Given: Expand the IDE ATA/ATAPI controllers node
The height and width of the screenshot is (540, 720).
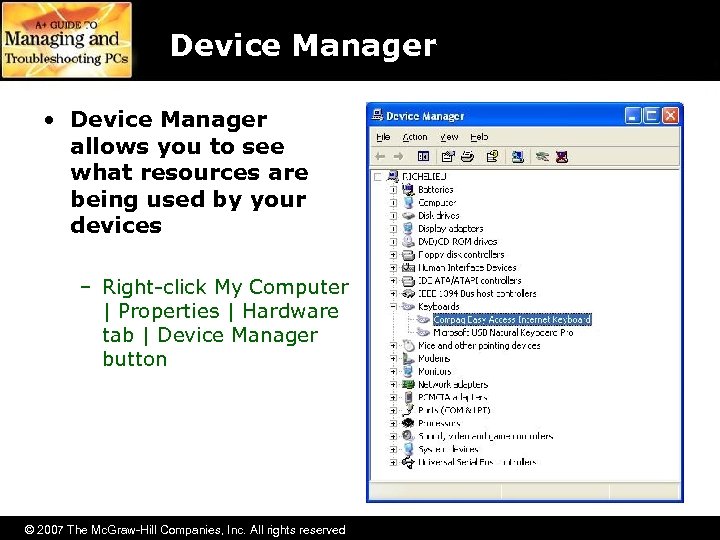Looking at the screenshot, I should [394, 281].
